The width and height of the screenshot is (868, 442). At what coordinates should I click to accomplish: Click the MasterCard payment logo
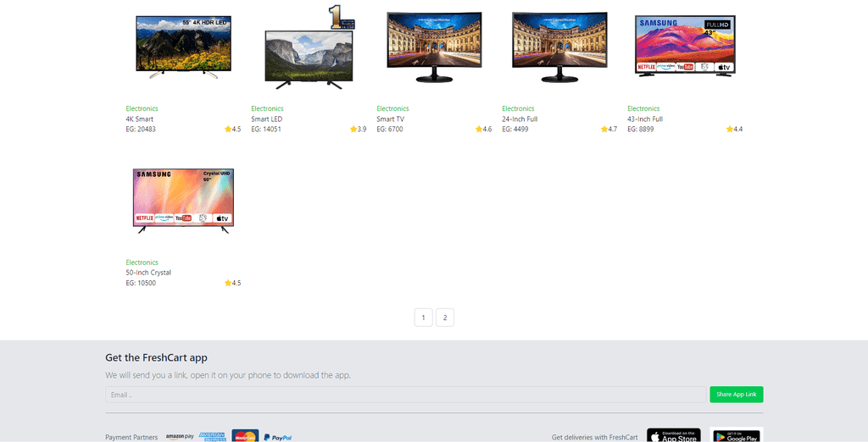pos(245,436)
